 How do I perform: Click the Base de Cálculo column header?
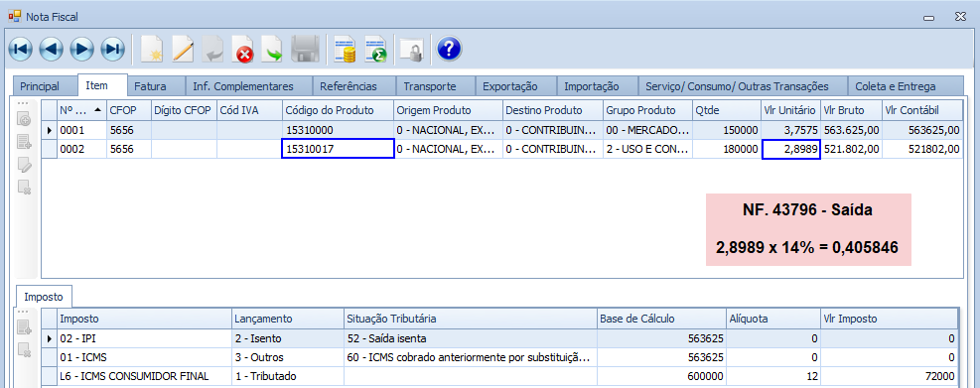click(662, 319)
